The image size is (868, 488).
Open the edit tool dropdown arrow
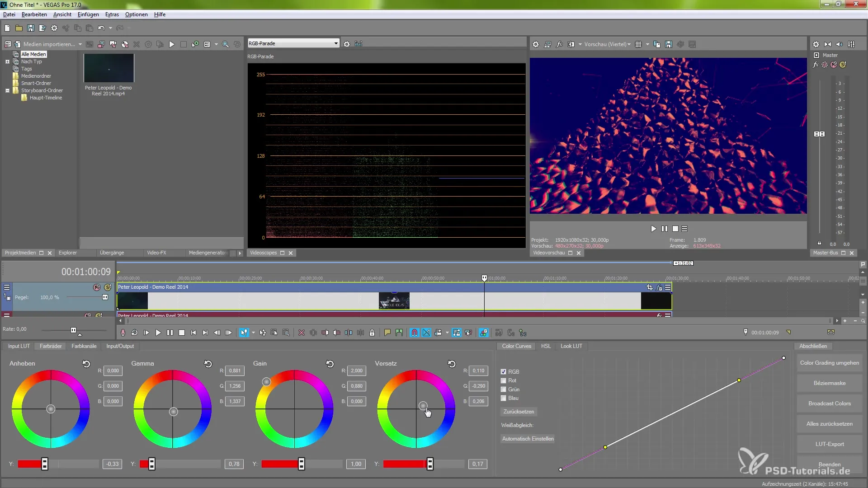(x=253, y=333)
